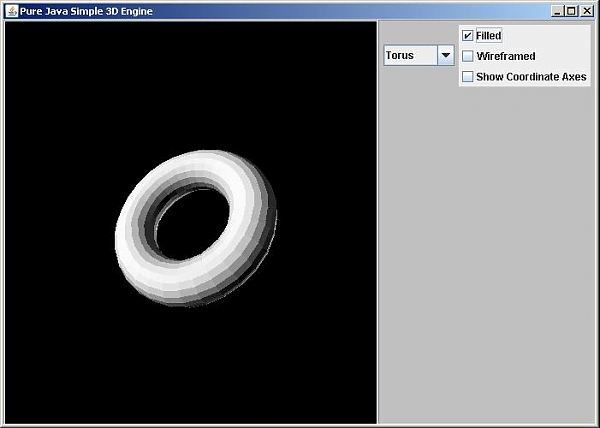Click the Torus combo box text field
This screenshot has width=600, height=428.
click(x=411, y=55)
